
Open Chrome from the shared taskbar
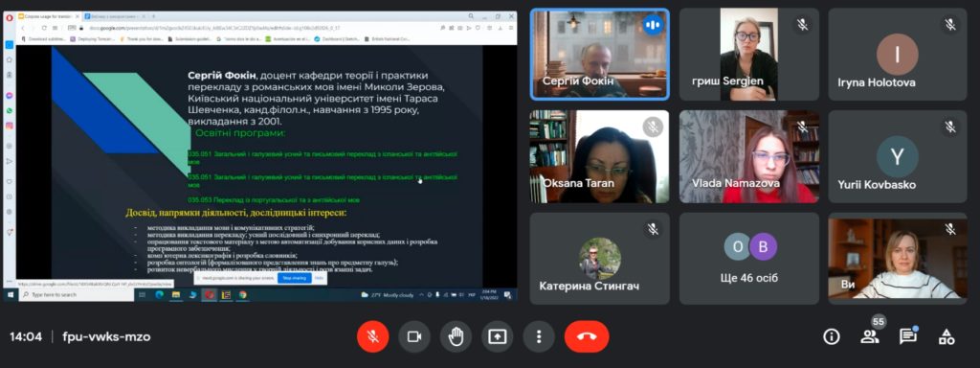(x=242, y=294)
